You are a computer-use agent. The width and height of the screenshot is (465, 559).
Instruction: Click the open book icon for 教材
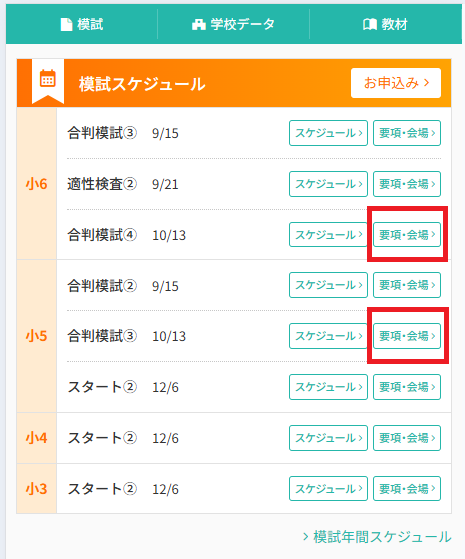(370, 25)
